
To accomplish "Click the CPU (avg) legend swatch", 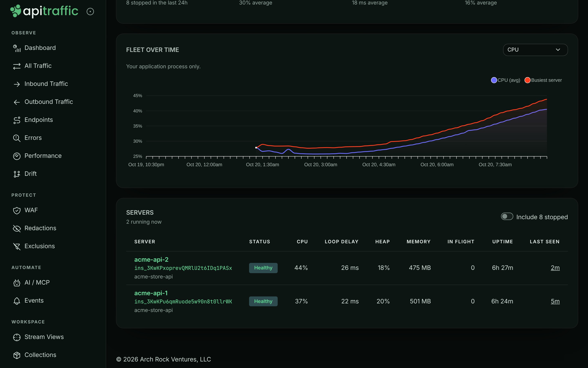I will coord(494,80).
